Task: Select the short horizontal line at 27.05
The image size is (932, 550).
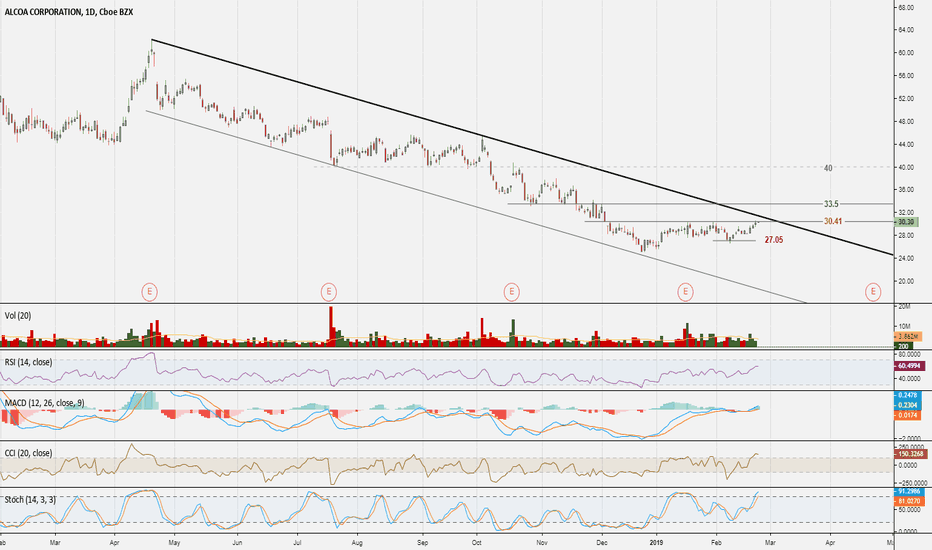Action: (x=735, y=240)
